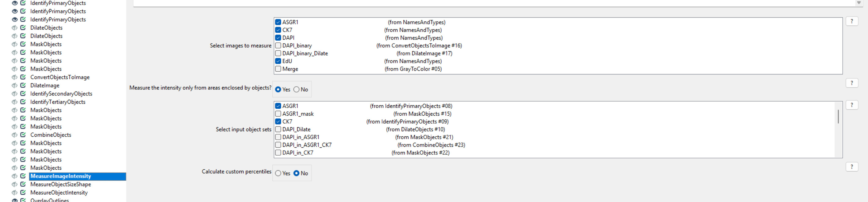Uncheck ASGR1 under Select images to measure
Viewport: 868px width, 202px height.
[x=278, y=22]
